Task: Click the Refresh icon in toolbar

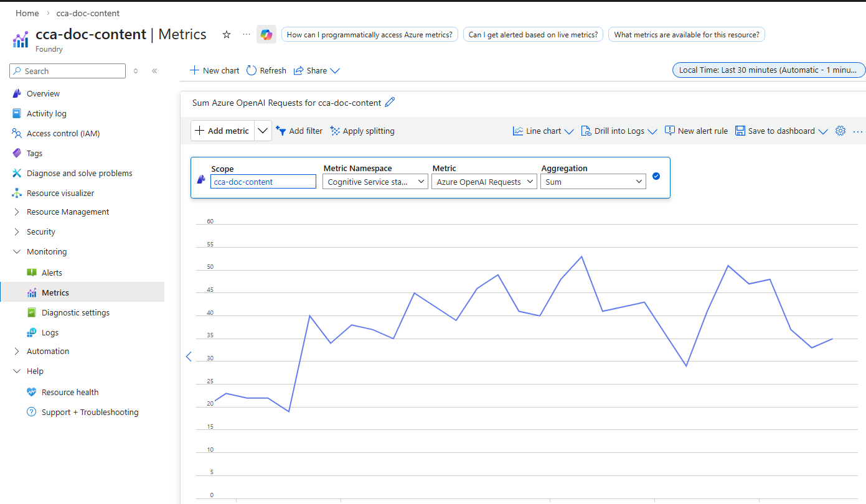Action: [252, 70]
